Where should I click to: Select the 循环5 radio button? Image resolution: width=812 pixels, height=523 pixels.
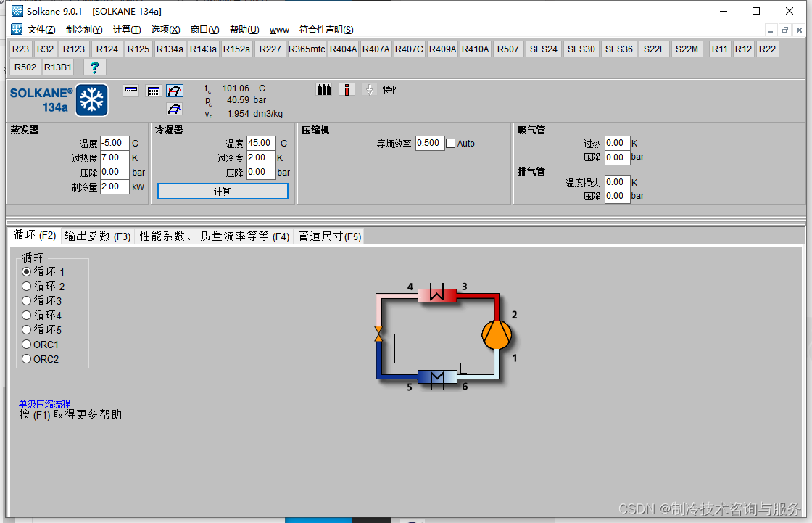pos(26,329)
